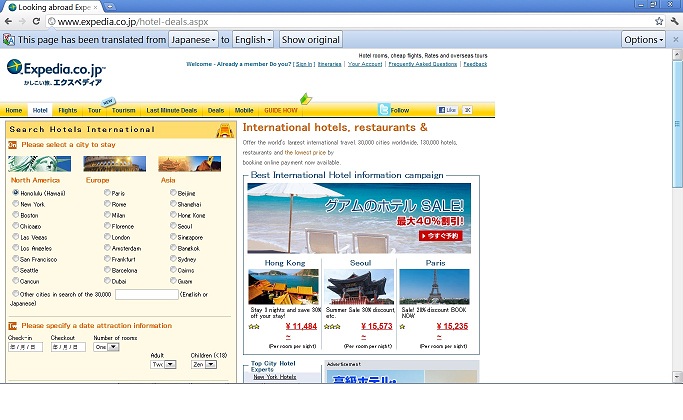Open the Hong Kong hotel photo
Image resolution: width=683 pixels, height=420 pixels.
coord(283,287)
